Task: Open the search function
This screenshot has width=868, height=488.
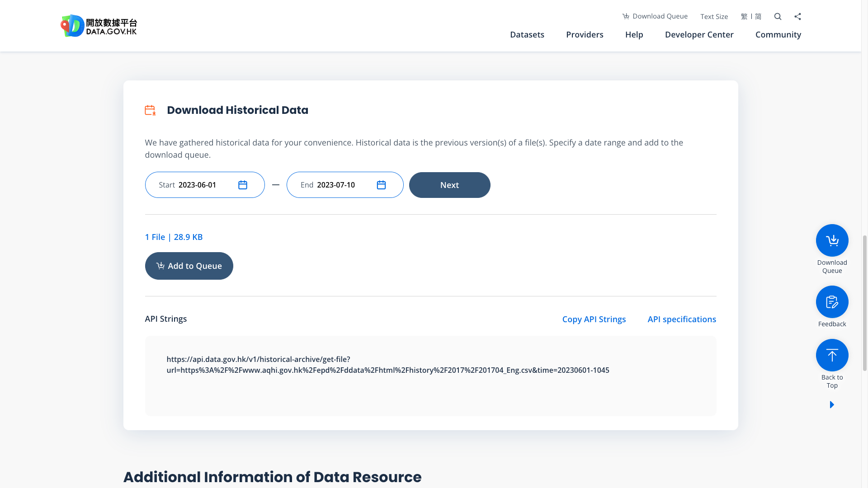Action: tap(778, 16)
